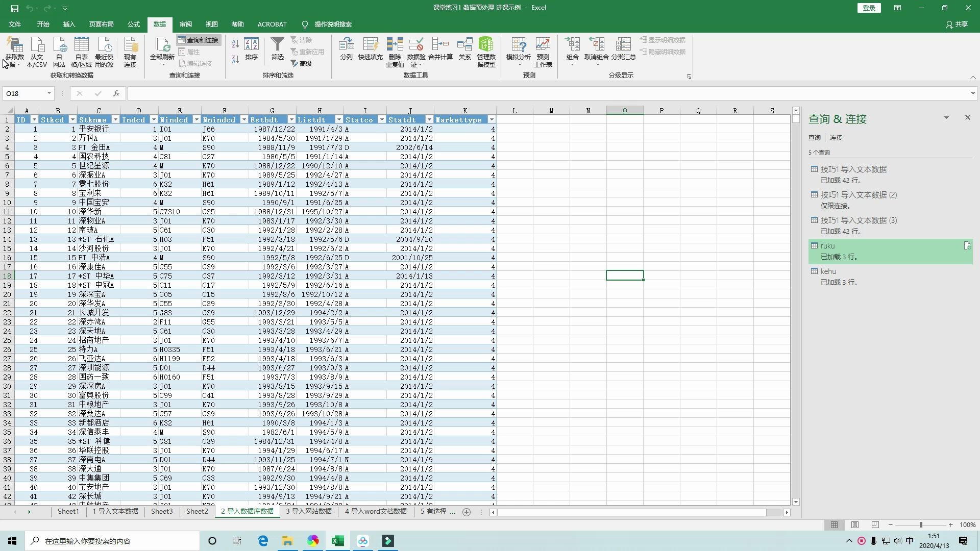Click the 预测工作表 forecast sheet icon
This screenshot has height=551, width=980.
coord(543,51)
